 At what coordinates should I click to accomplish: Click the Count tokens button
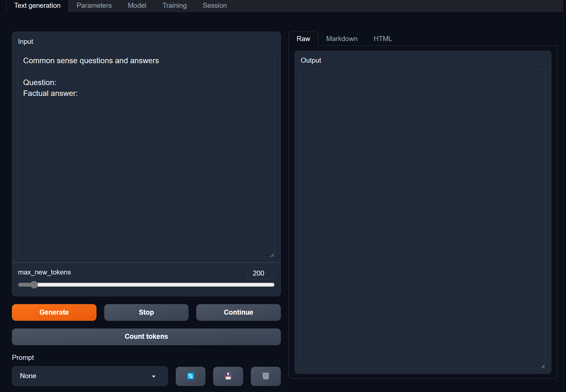[146, 336]
